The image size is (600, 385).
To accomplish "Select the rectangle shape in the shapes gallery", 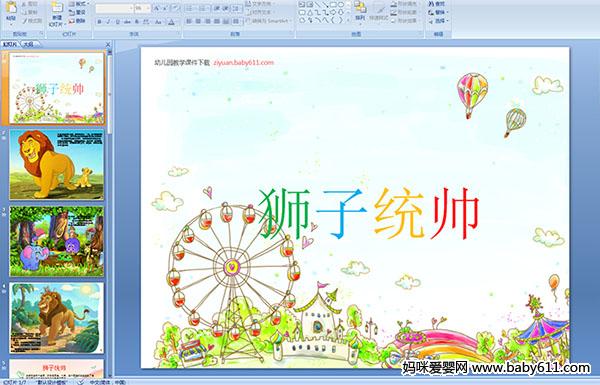I will click(333, 5).
